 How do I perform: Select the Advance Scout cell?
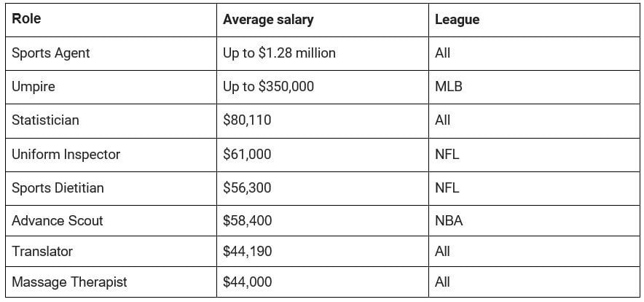[x=58, y=221]
